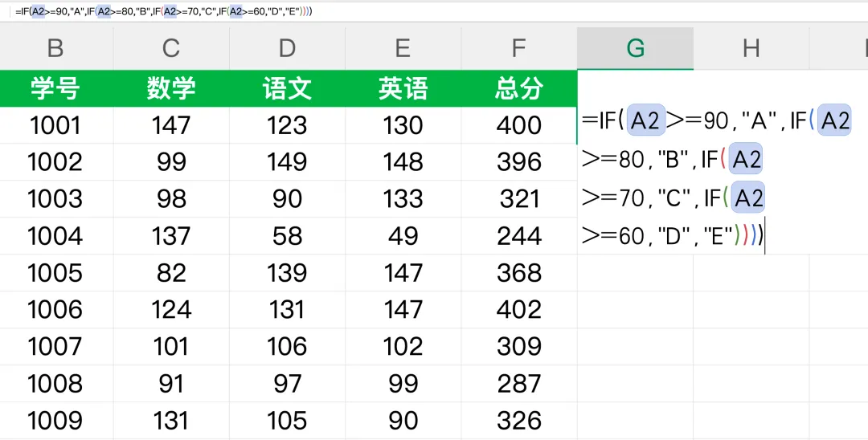Select student ID cell 1003
Viewport: 868px width, 440px height.
(55, 199)
